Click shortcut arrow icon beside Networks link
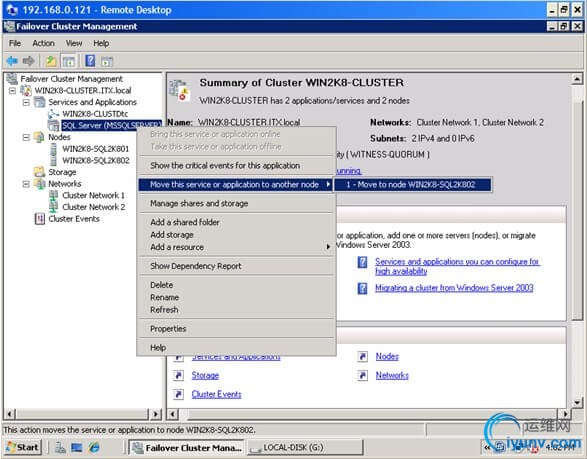This screenshot has height=459, width=587. coord(362,375)
